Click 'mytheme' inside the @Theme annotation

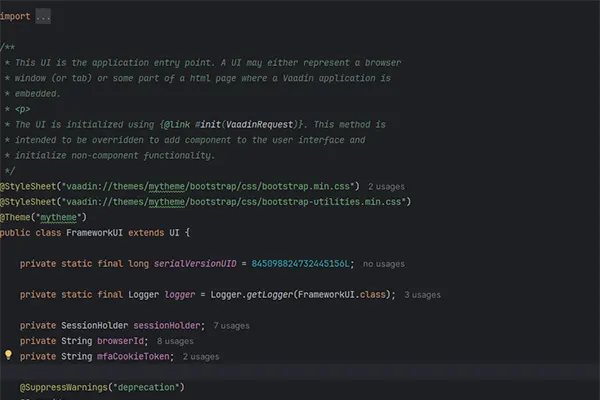(x=58, y=217)
